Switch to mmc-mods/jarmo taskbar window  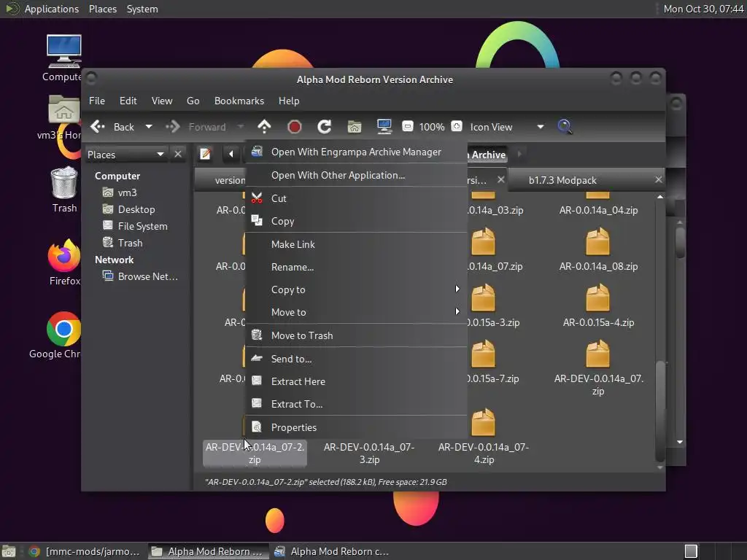(x=85, y=551)
